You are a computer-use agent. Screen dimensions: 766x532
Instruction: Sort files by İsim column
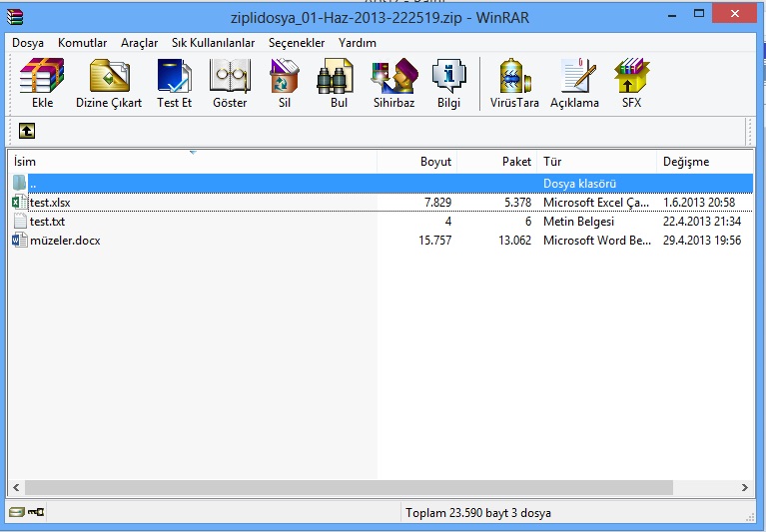[193, 162]
